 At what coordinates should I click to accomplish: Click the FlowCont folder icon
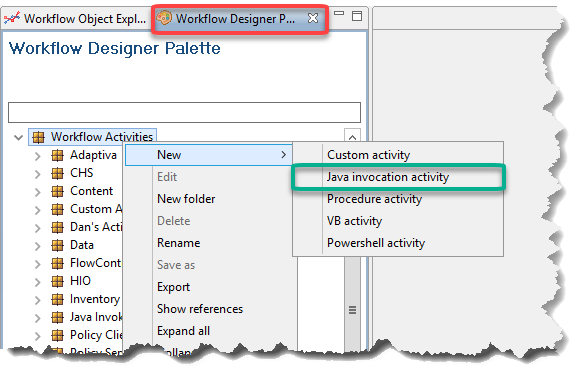(x=57, y=263)
